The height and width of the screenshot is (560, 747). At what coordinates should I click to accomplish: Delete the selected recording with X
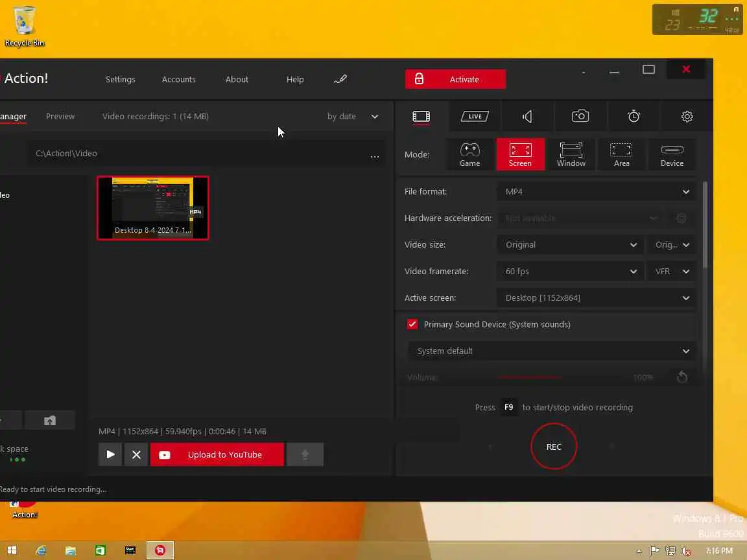click(x=136, y=454)
